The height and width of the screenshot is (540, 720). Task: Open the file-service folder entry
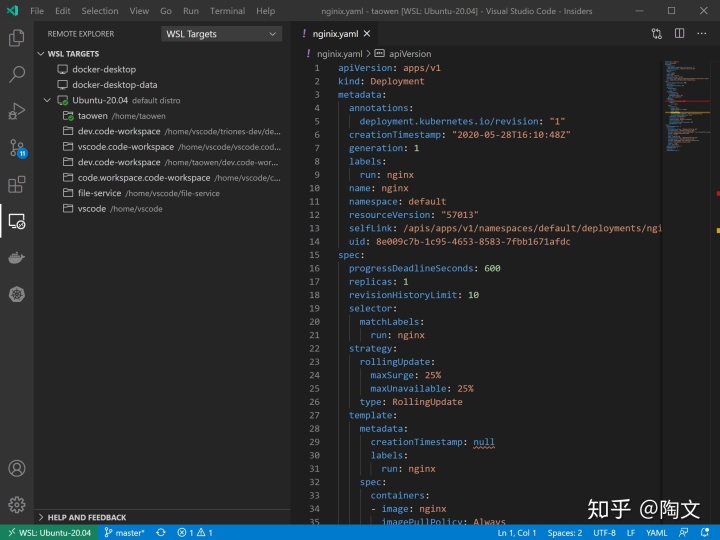[x=162, y=193]
